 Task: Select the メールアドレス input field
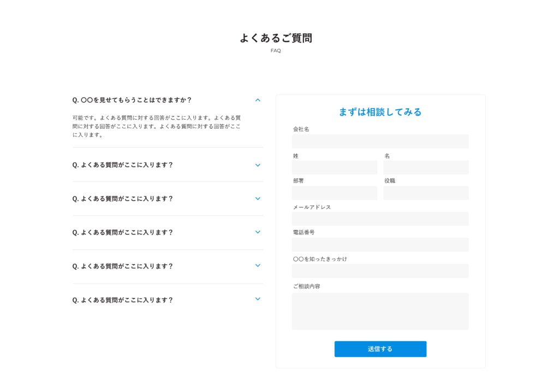coord(380,218)
